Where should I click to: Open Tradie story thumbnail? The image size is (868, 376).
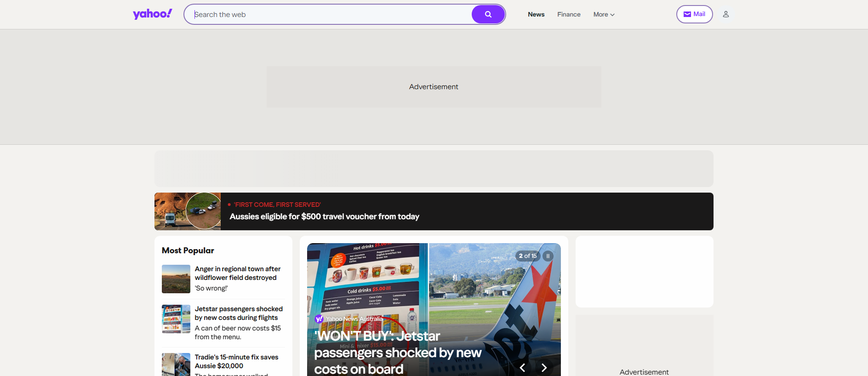176,365
